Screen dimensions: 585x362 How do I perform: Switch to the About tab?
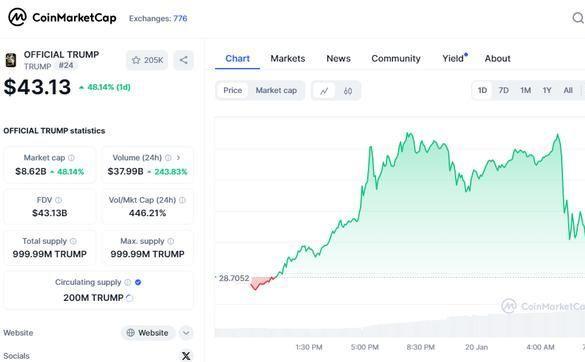497,59
